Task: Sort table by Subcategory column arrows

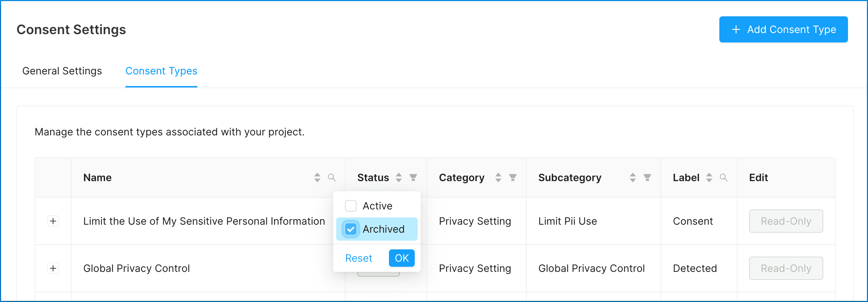Action: 633,177
